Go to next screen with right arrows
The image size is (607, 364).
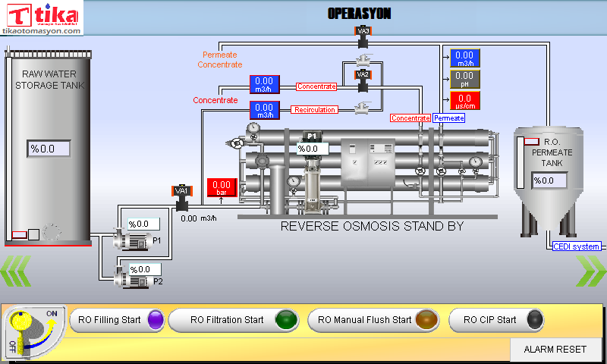pos(590,271)
